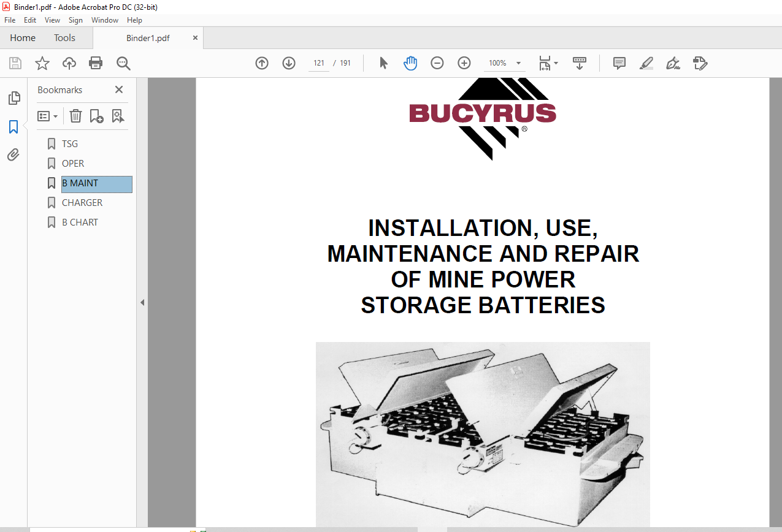Add a sticky note comment

[x=619, y=63]
